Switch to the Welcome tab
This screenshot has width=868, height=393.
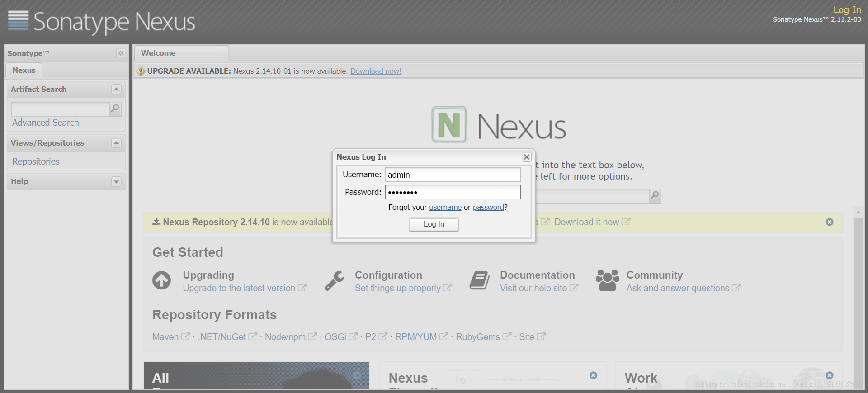point(181,53)
